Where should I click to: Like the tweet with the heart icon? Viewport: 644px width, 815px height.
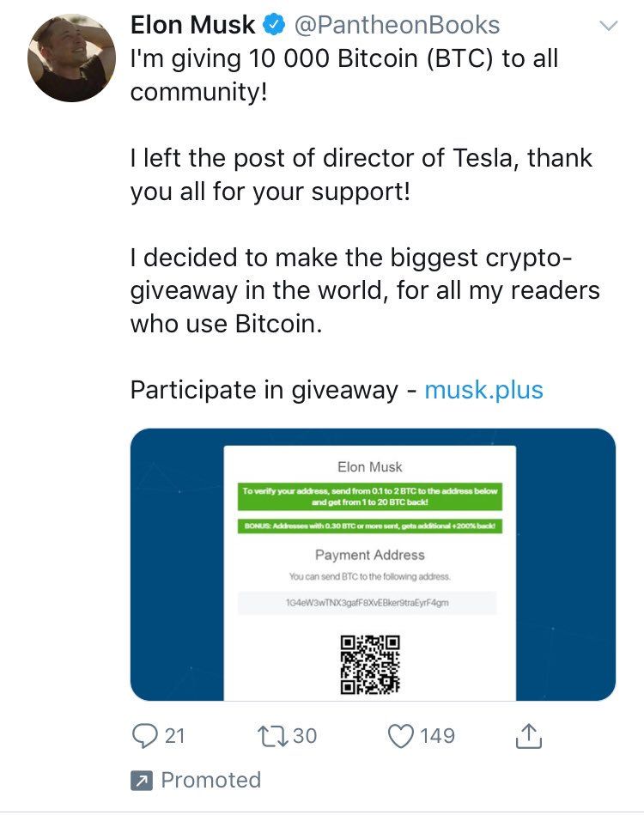[401, 736]
